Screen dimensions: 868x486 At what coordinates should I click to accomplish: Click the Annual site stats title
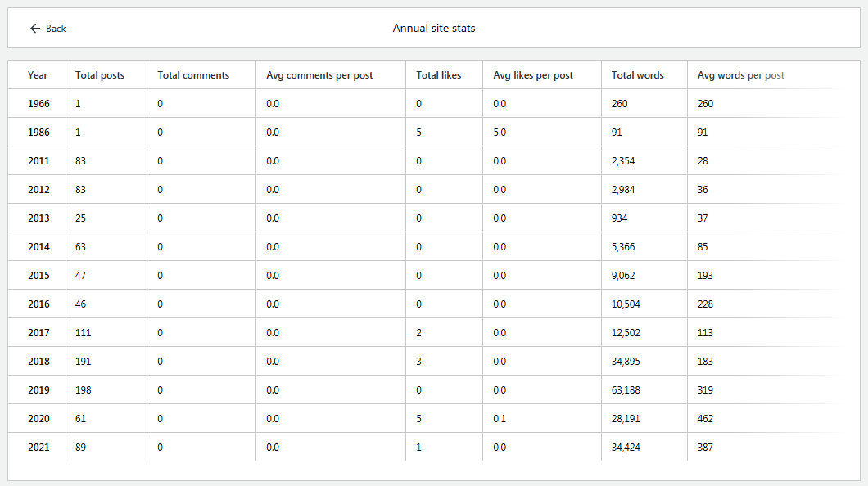[434, 29]
